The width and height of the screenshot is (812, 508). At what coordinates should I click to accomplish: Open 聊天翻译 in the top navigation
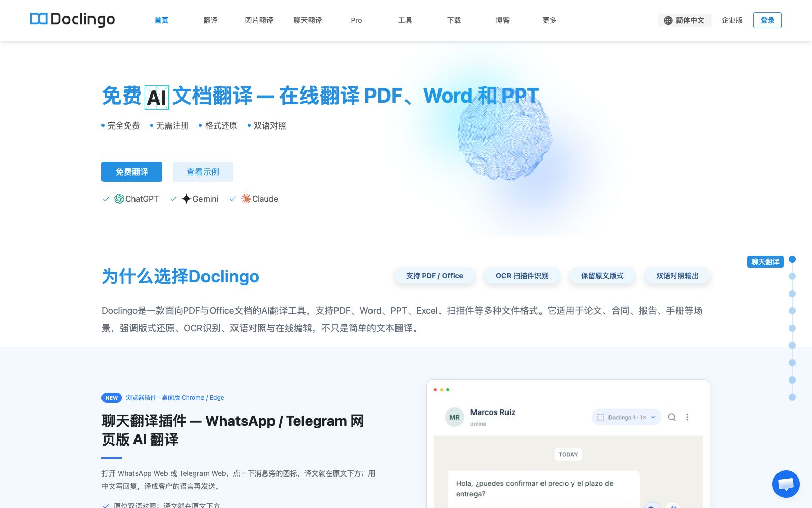[308, 20]
